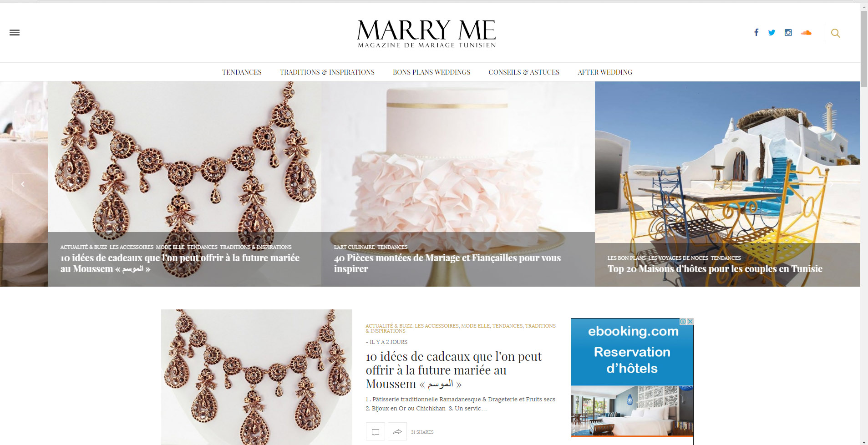Click the necklace article thumbnail below
868x445 pixels.
(x=257, y=377)
